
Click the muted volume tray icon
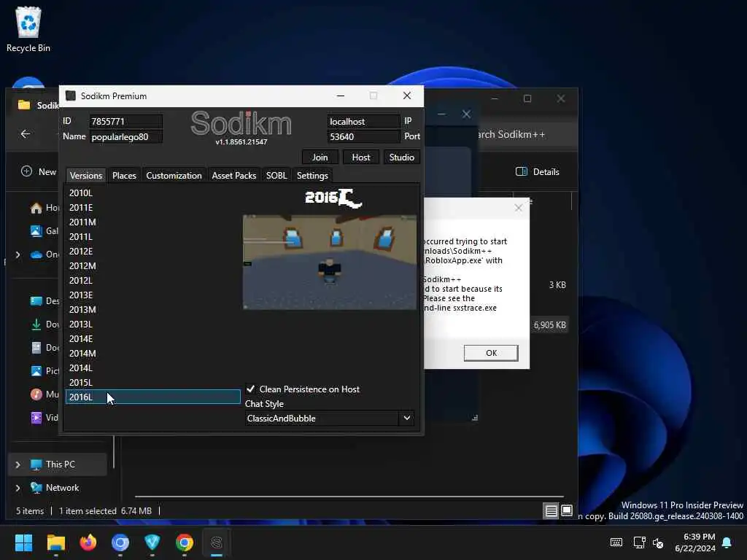pyautogui.click(x=658, y=542)
